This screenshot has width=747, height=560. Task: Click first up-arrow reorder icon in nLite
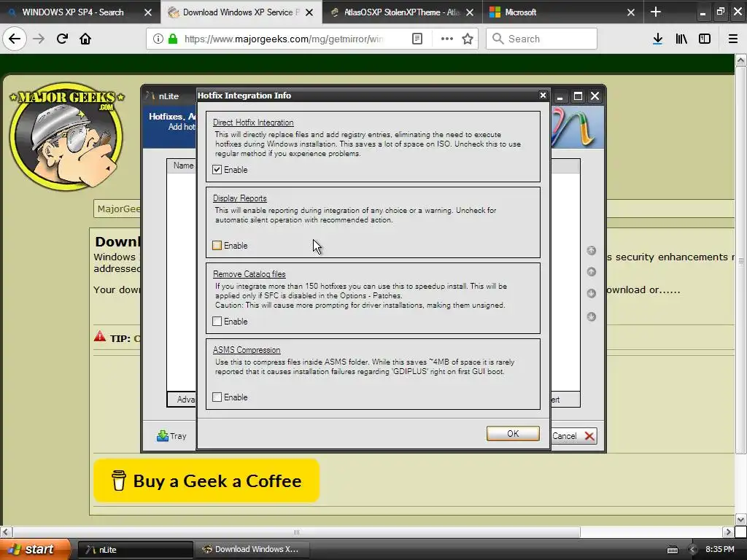pyautogui.click(x=591, y=251)
